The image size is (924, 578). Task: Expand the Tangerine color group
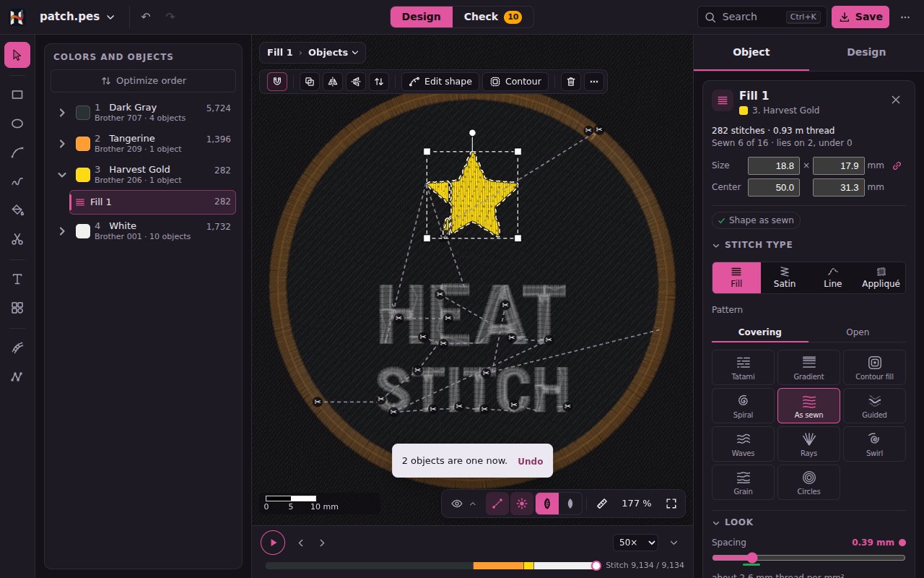(x=62, y=143)
